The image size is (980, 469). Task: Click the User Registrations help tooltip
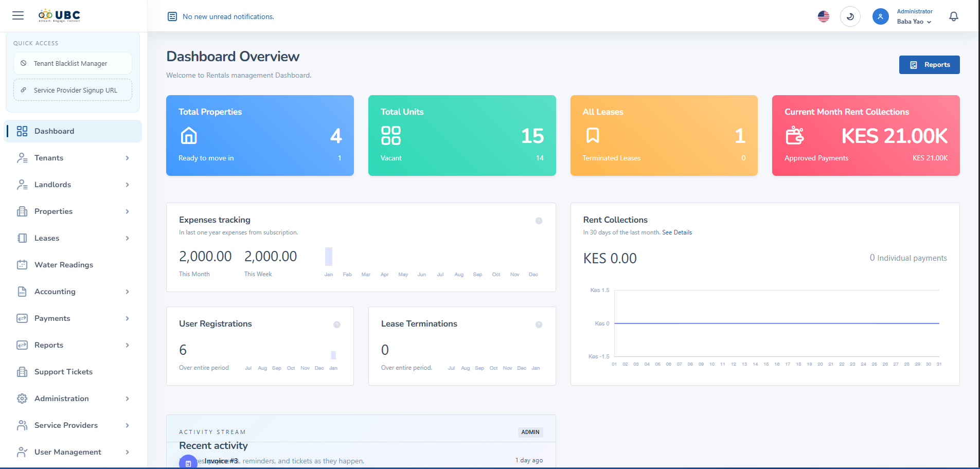337,324
